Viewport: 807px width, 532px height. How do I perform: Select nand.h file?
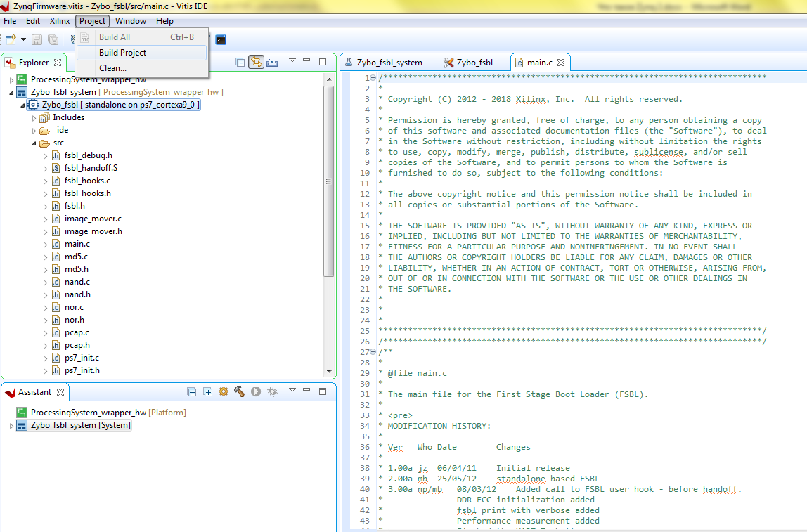click(x=77, y=294)
